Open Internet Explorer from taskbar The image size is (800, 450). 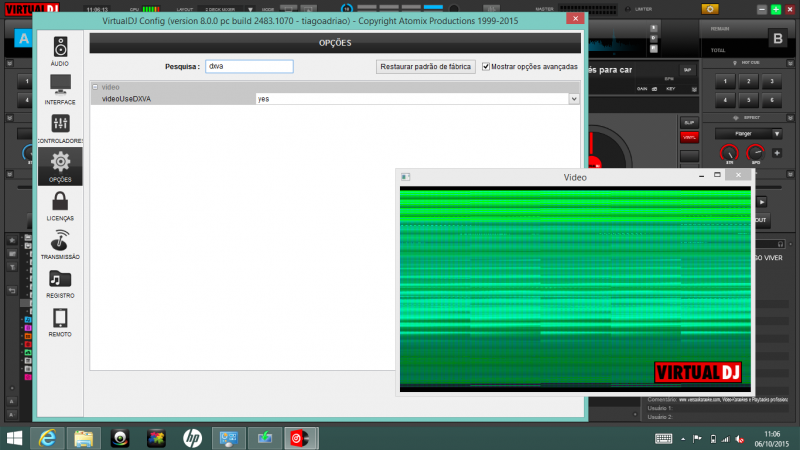pos(47,438)
